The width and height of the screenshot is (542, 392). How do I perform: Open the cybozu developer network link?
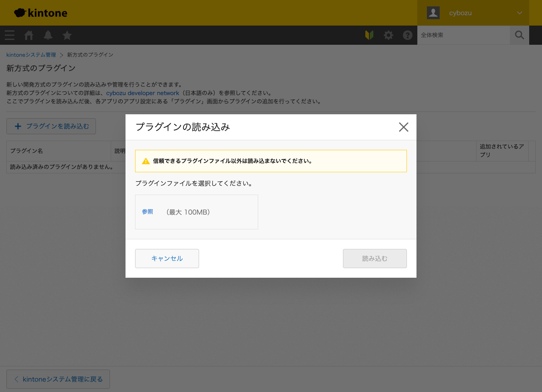pos(143,93)
